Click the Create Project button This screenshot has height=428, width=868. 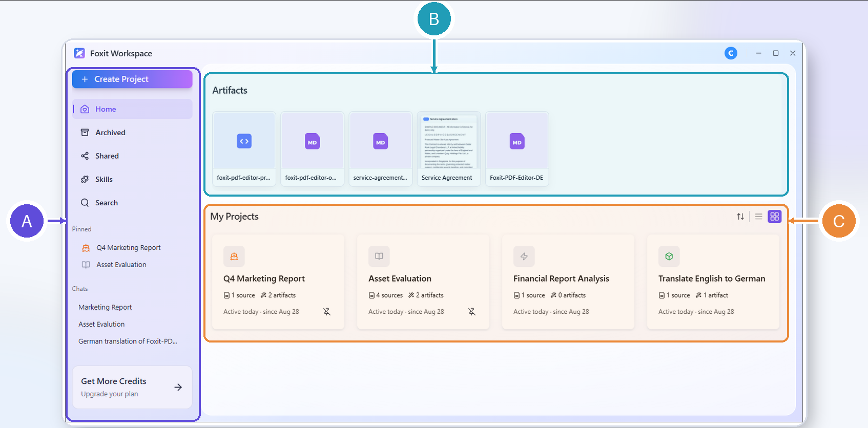(x=132, y=79)
